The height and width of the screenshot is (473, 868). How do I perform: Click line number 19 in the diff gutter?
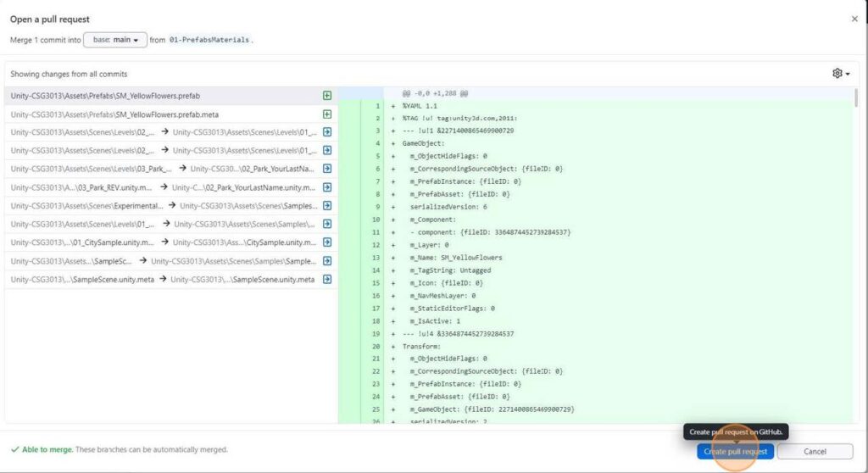pos(376,334)
